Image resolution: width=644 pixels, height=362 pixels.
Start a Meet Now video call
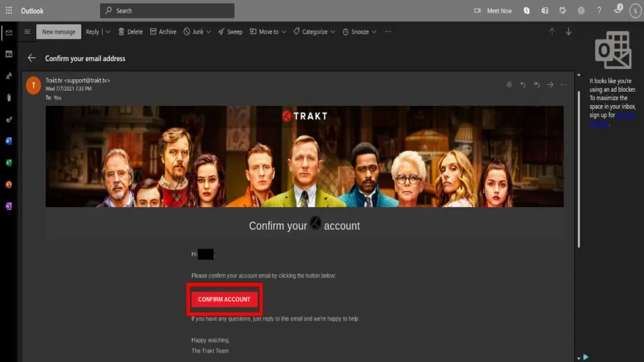[493, 11]
